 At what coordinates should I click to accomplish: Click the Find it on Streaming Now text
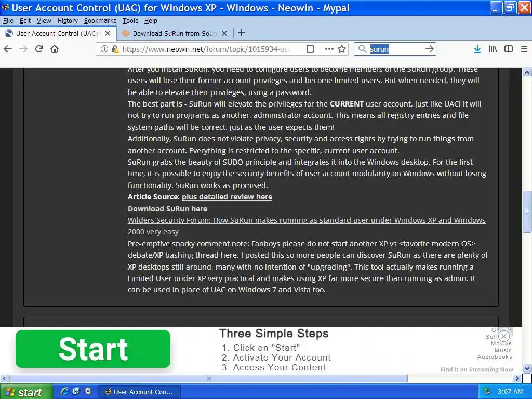[477, 369]
